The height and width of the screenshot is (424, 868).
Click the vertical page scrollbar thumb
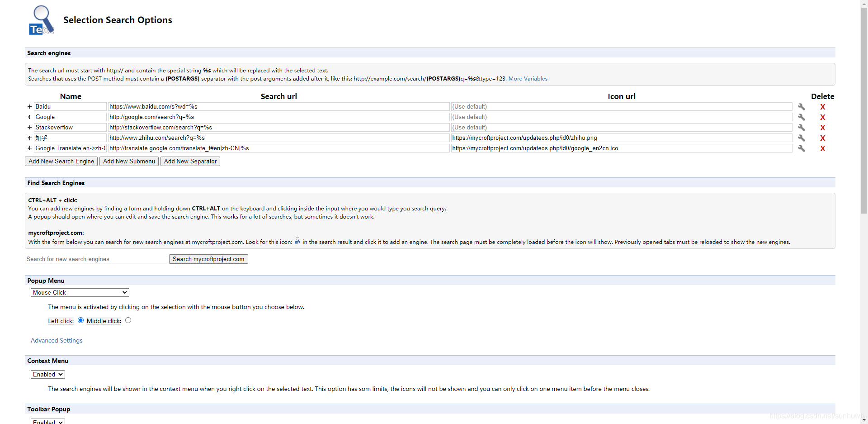coord(864,110)
